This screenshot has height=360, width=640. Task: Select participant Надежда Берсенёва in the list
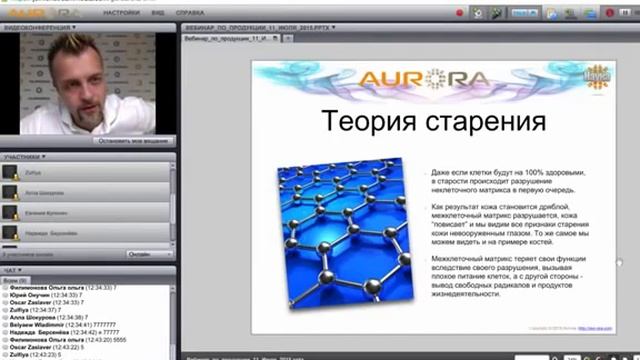tap(85, 233)
